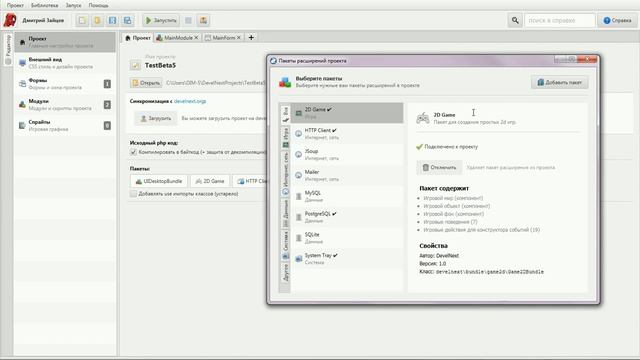Image resolution: width=640 pixels, height=360 pixels.
Task: Toggle compile to bytecode checkbox
Action: (x=133, y=152)
